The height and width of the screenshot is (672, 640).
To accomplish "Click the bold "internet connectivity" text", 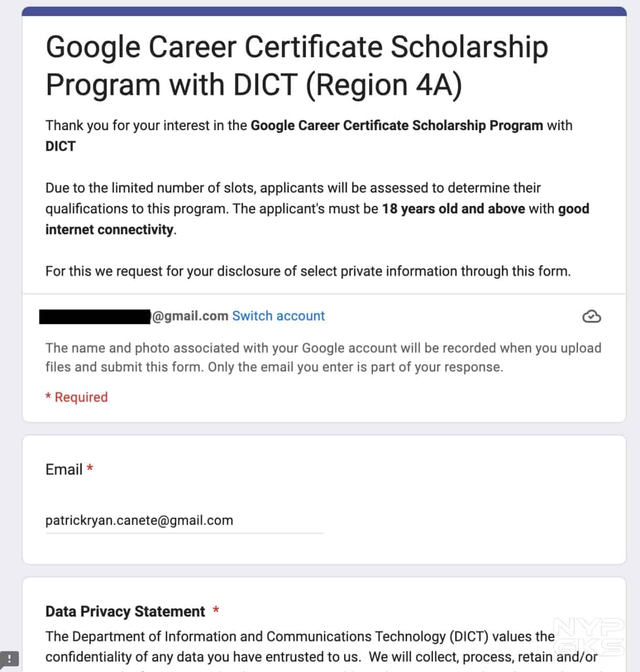I will click(109, 230).
